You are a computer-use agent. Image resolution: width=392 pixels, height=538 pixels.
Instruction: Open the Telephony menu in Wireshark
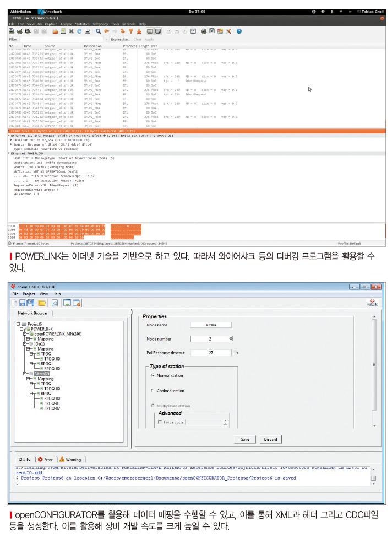point(100,24)
